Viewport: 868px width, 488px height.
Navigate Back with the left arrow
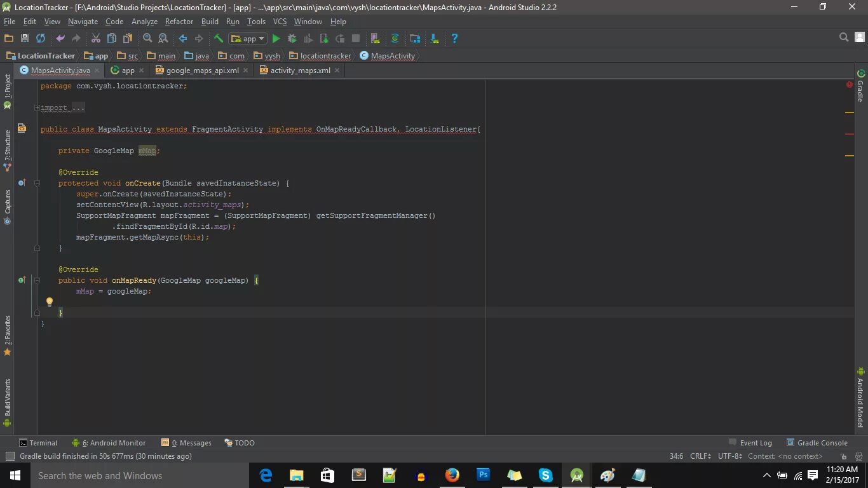coord(183,38)
